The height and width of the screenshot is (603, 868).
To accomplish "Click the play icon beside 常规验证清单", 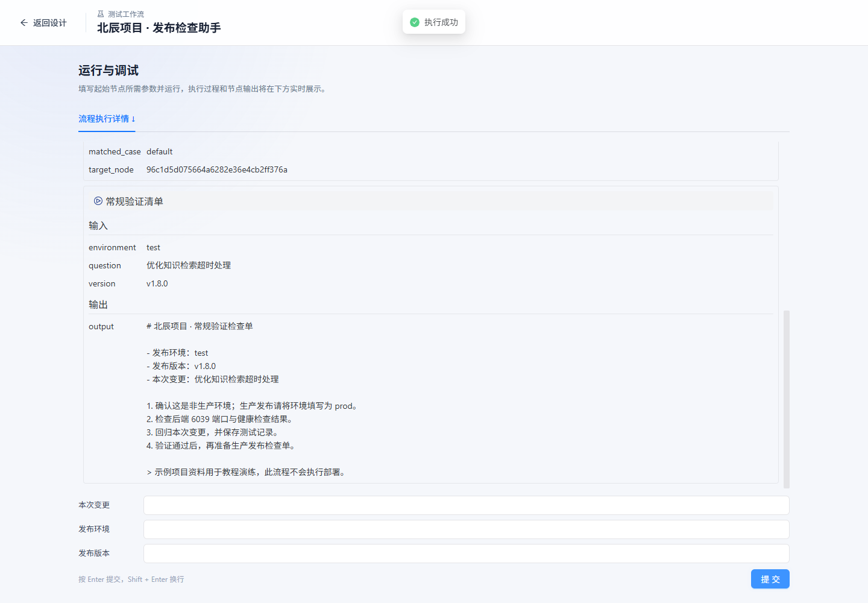I will [98, 201].
